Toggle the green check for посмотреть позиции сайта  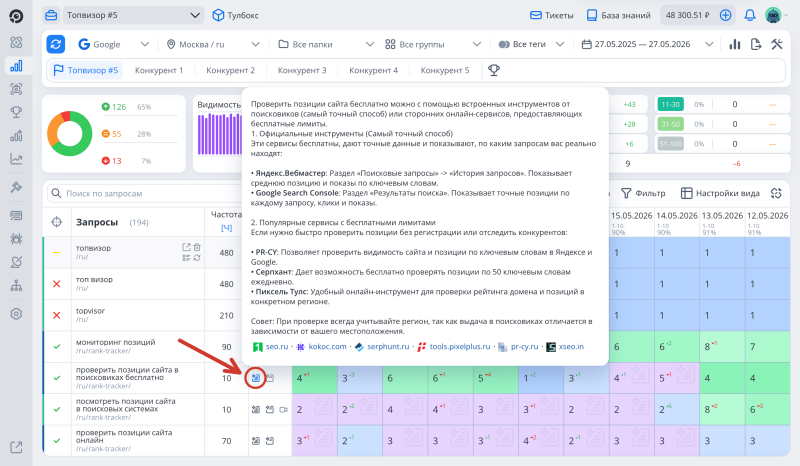click(x=57, y=409)
